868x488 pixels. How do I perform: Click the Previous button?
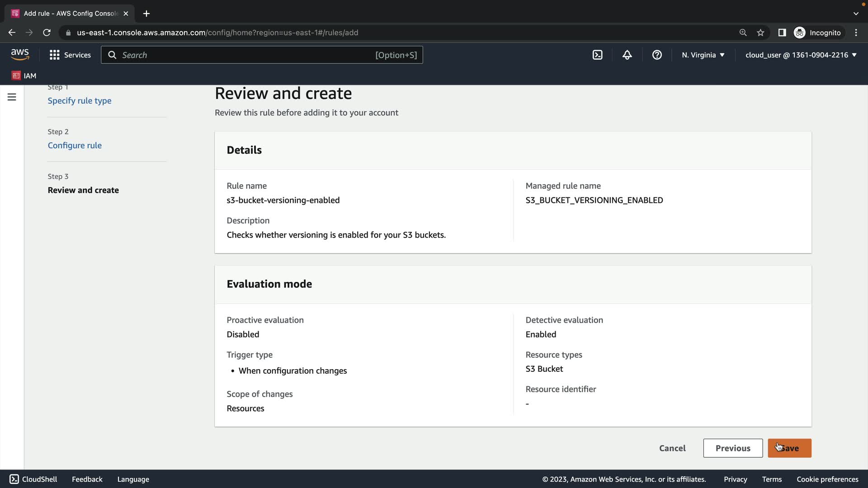point(732,448)
